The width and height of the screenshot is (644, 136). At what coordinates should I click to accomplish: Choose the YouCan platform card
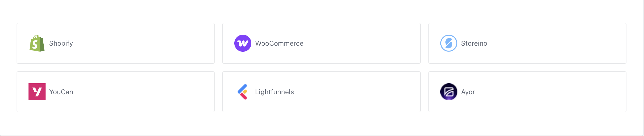point(115,92)
